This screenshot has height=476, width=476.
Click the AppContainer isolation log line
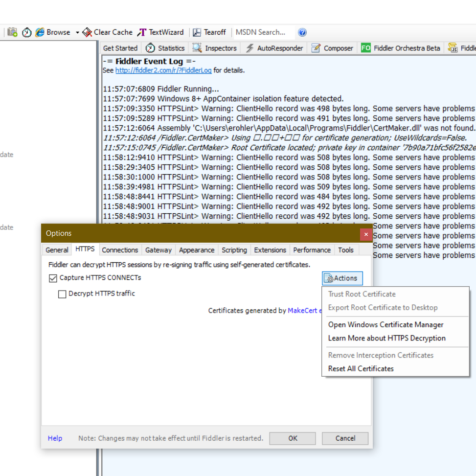click(223, 99)
